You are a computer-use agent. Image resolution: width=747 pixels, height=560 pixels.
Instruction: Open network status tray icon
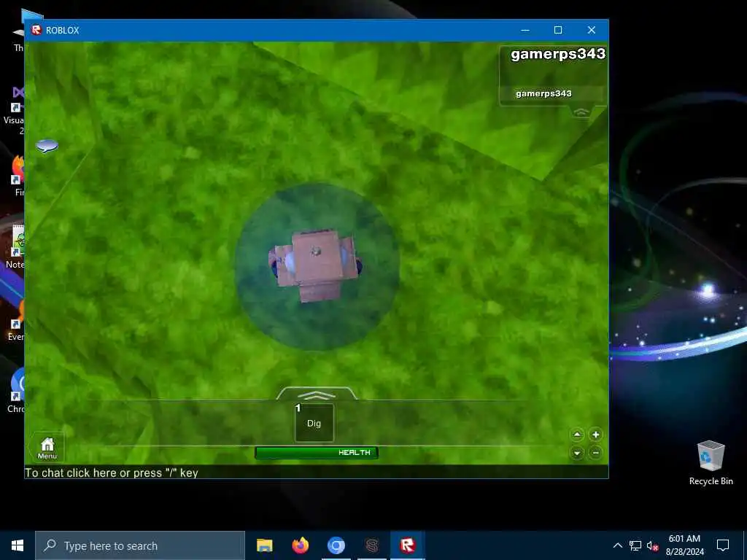pos(635,545)
